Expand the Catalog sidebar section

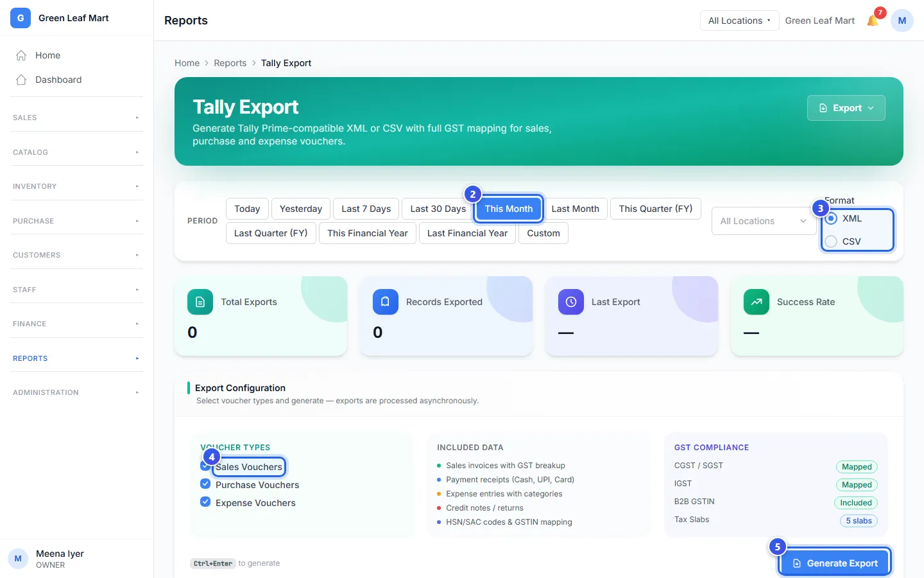tap(76, 152)
